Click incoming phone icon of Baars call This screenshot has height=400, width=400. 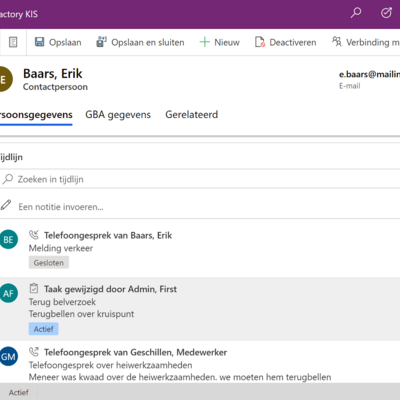point(34,235)
